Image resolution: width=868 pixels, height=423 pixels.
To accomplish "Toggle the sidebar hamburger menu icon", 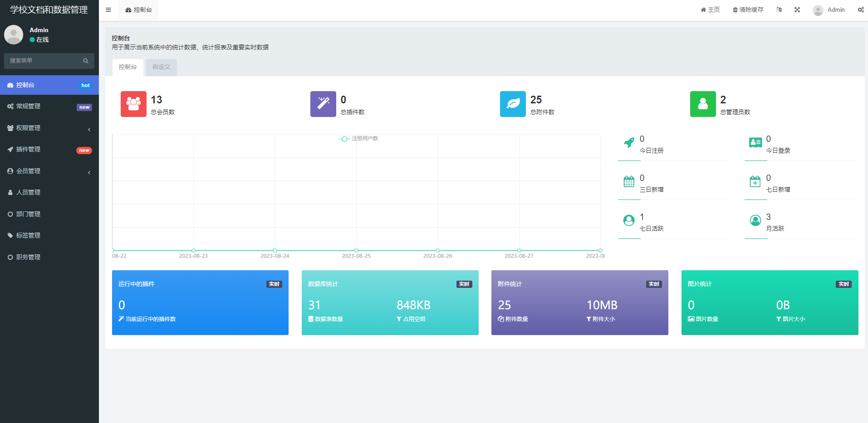I will 108,10.
